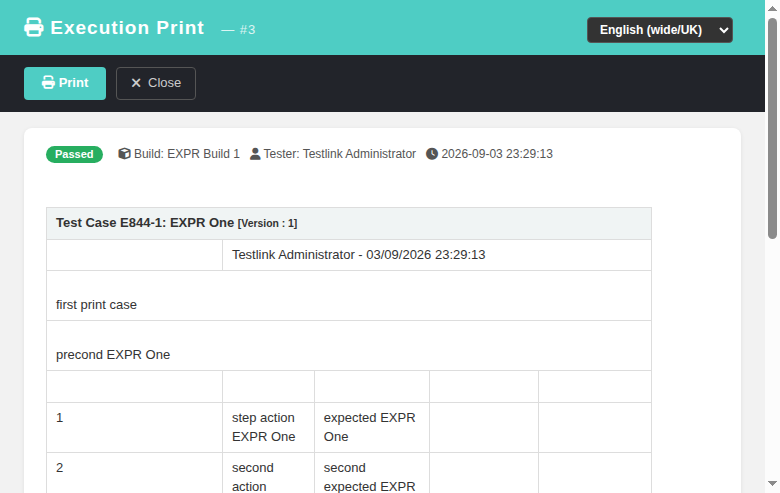This screenshot has height=493, width=780.
Task: Click step number 2 cell
Action: pos(134,473)
